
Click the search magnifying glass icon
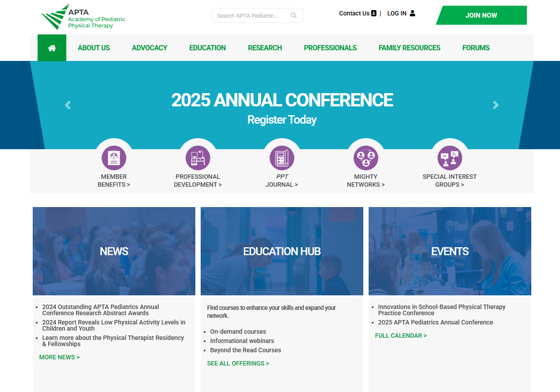pos(293,15)
